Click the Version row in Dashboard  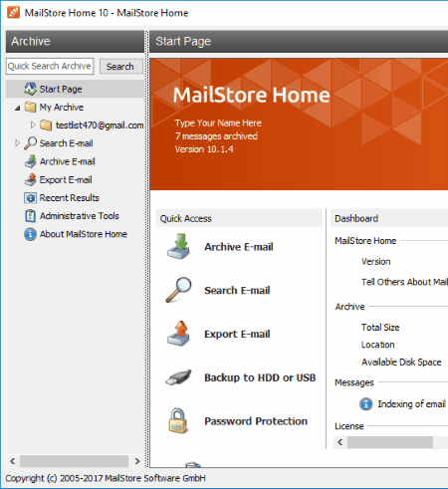point(375,262)
